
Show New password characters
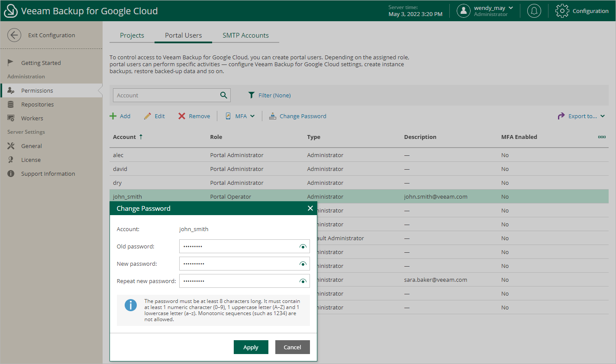303,264
